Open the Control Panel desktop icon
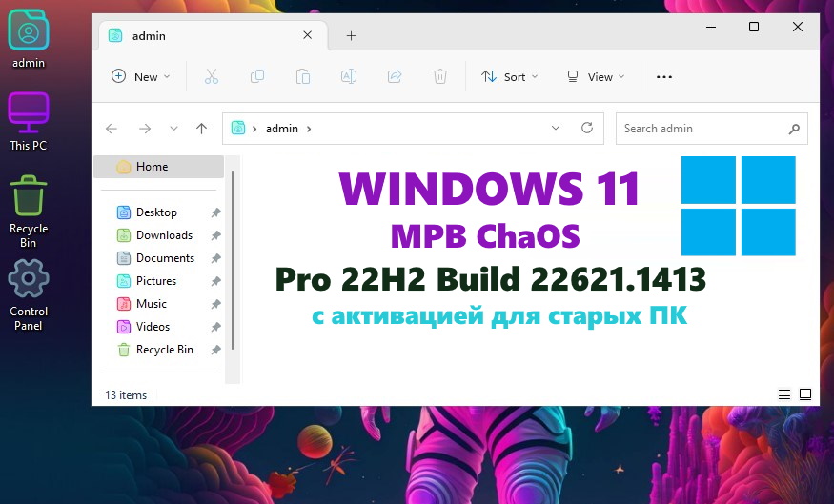This screenshot has width=834, height=504. 29,295
